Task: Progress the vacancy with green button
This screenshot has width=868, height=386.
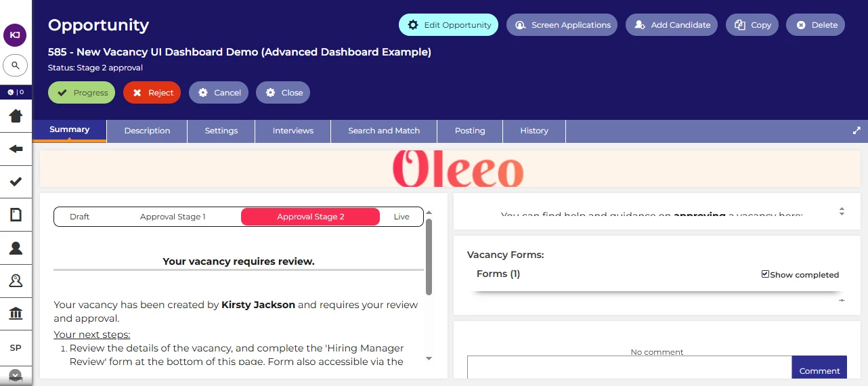Action: 82,93
